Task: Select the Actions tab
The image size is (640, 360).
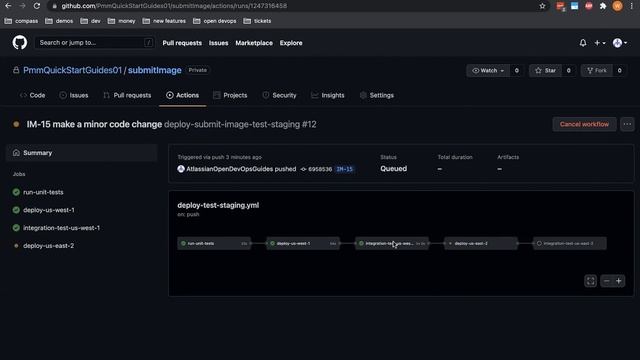Action: point(182,95)
